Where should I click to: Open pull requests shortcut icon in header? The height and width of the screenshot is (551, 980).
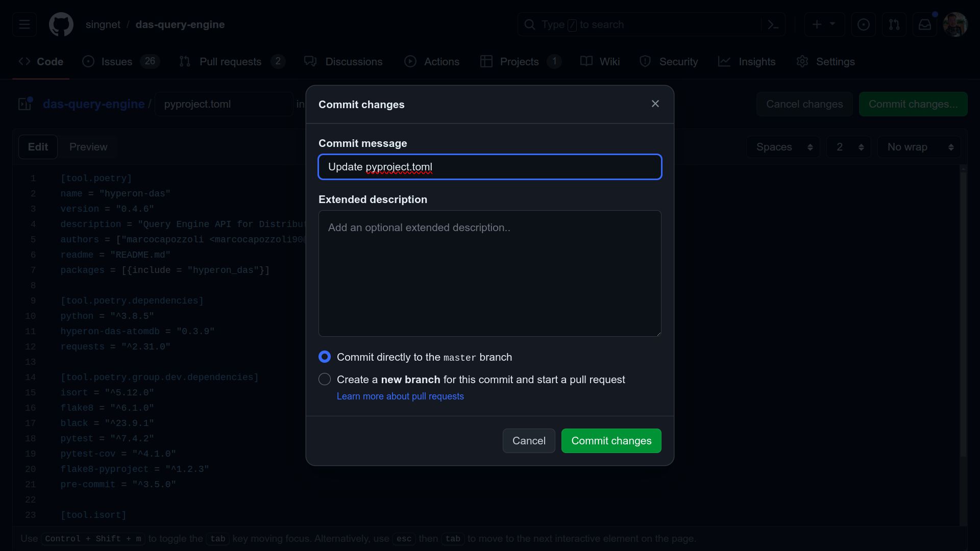(x=894, y=24)
